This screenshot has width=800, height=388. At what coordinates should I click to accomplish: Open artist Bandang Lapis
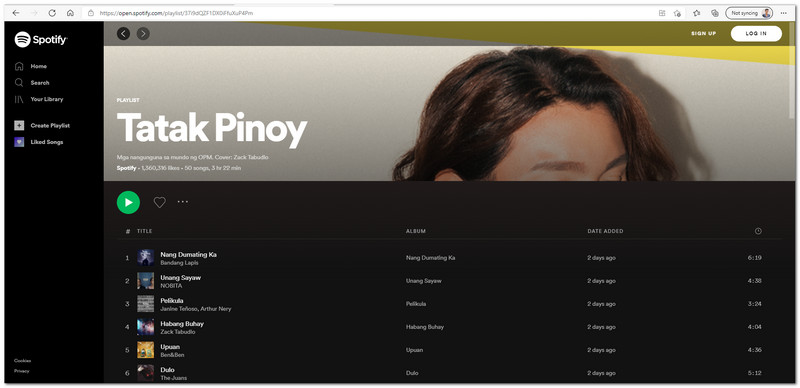coord(179,263)
